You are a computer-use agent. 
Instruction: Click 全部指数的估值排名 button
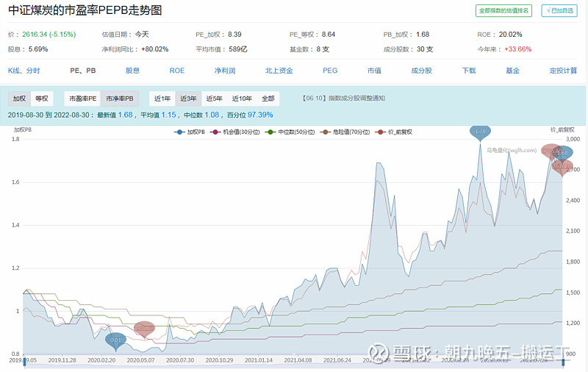[x=503, y=10]
